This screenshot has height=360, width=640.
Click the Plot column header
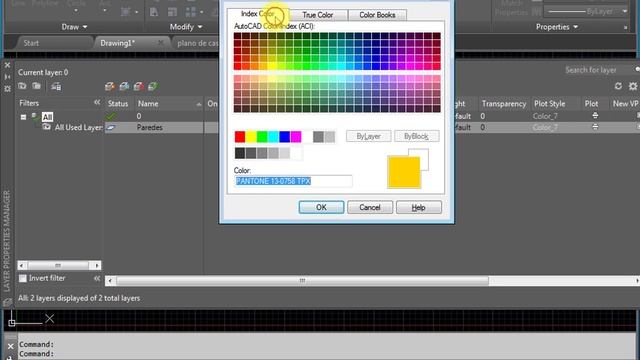point(591,104)
